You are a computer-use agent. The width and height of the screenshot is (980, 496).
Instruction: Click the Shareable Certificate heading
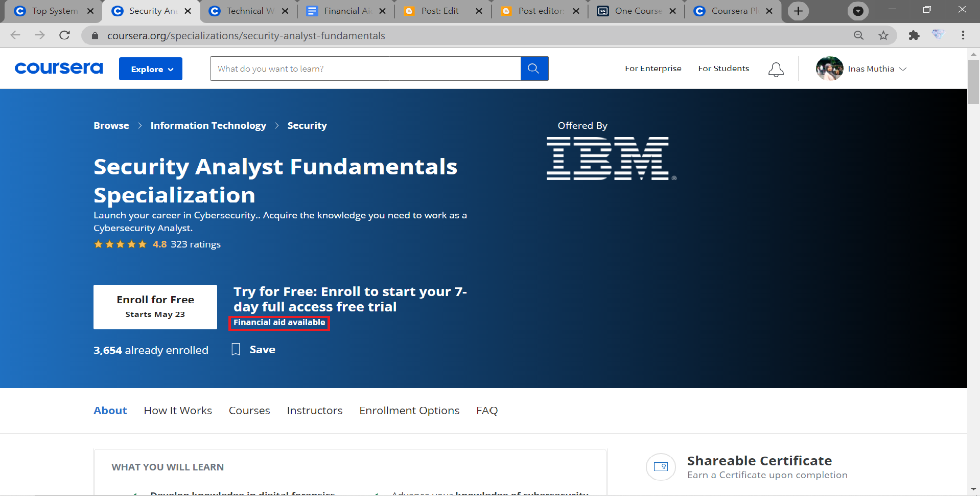759,461
